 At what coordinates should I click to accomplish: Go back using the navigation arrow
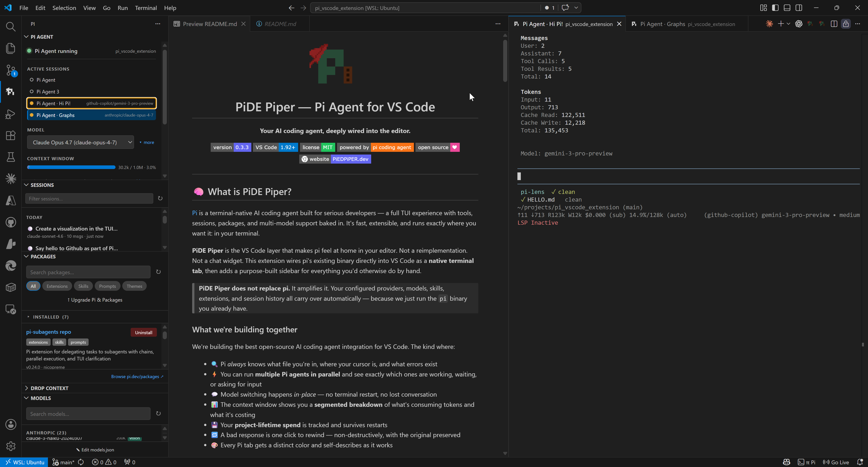tap(291, 8)
